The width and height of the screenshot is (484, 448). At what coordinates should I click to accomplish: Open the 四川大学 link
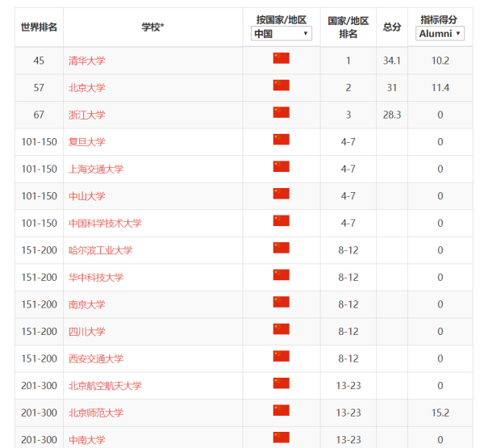coord(87,332)
